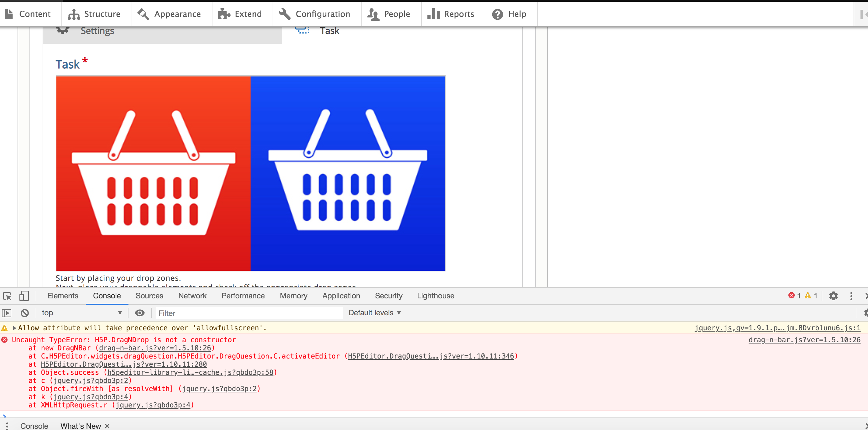Toggle the device toolbar icon
The width and height of the screenshot is (868, 430).
(24, 296)
